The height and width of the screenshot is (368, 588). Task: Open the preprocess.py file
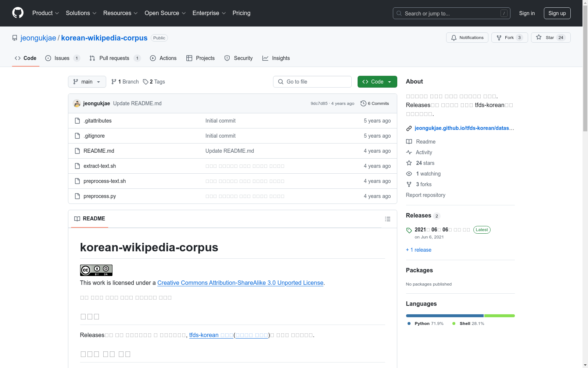tap(100, 196)
